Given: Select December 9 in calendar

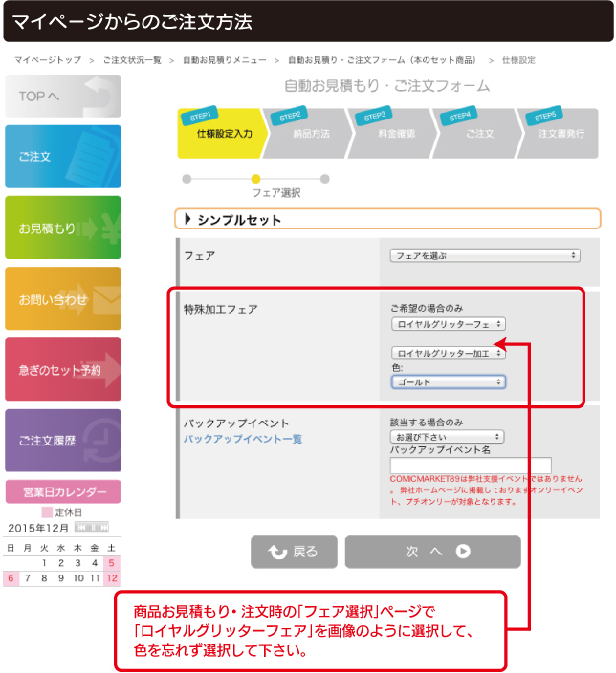Looking at the screenshot, I should coord(61,578).
